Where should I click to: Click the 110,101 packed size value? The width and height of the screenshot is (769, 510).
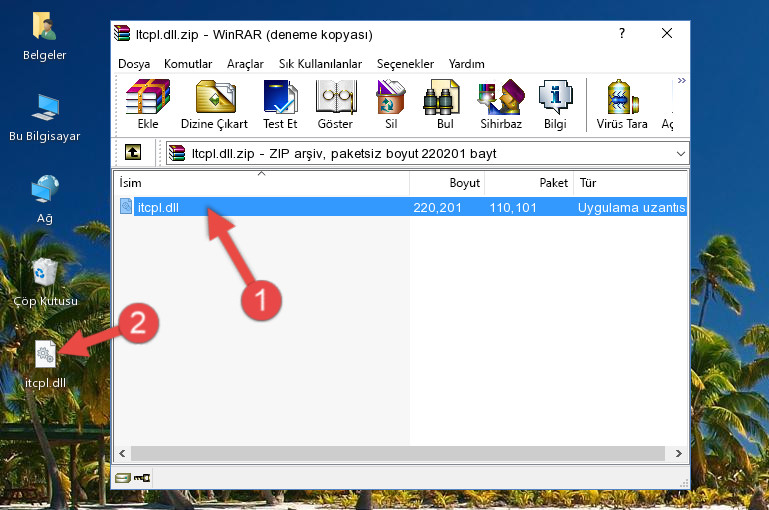[513, 207]
